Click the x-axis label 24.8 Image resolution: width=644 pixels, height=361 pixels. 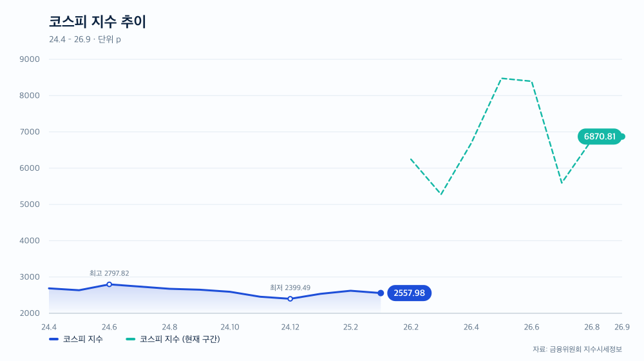[169, 327]
